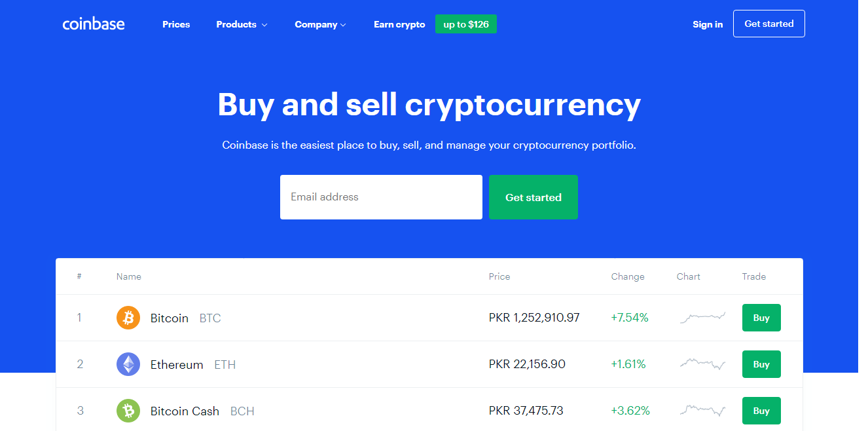Expand the Products dropdown menu
The image size is (868, 431).
(x=242, y=24)
